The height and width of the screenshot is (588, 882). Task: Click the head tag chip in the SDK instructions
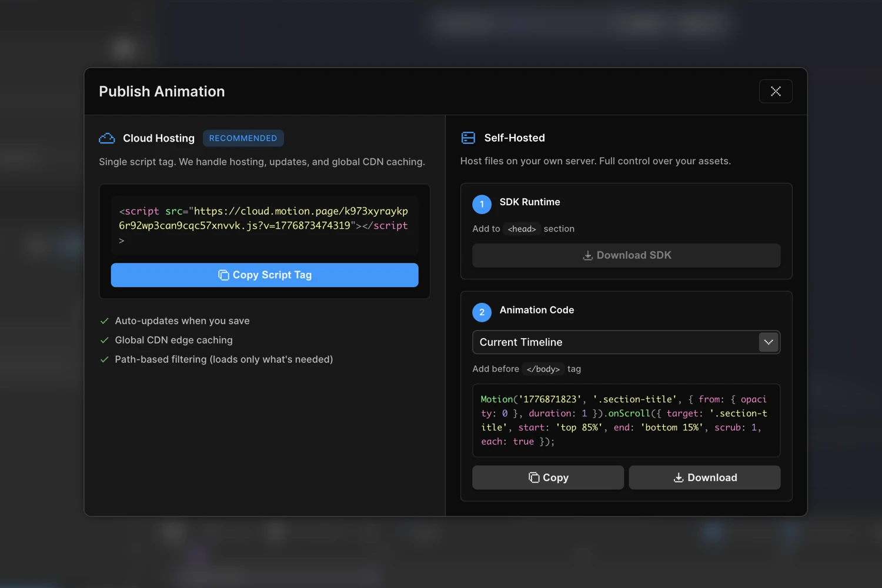522,229
